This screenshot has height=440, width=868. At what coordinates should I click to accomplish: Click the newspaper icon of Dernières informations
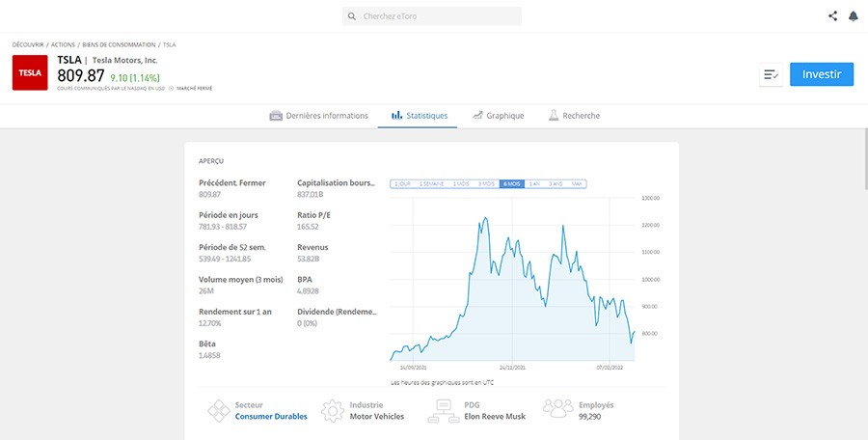tap(276, 116)
